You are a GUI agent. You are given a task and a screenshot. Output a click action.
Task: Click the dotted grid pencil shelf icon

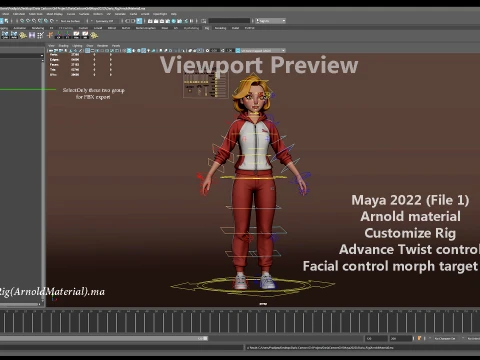40,35
